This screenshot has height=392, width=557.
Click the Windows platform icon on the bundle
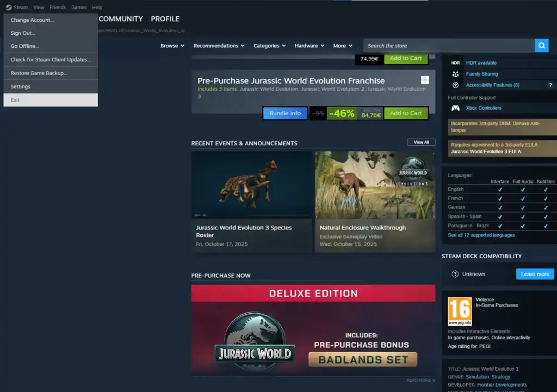425,80
